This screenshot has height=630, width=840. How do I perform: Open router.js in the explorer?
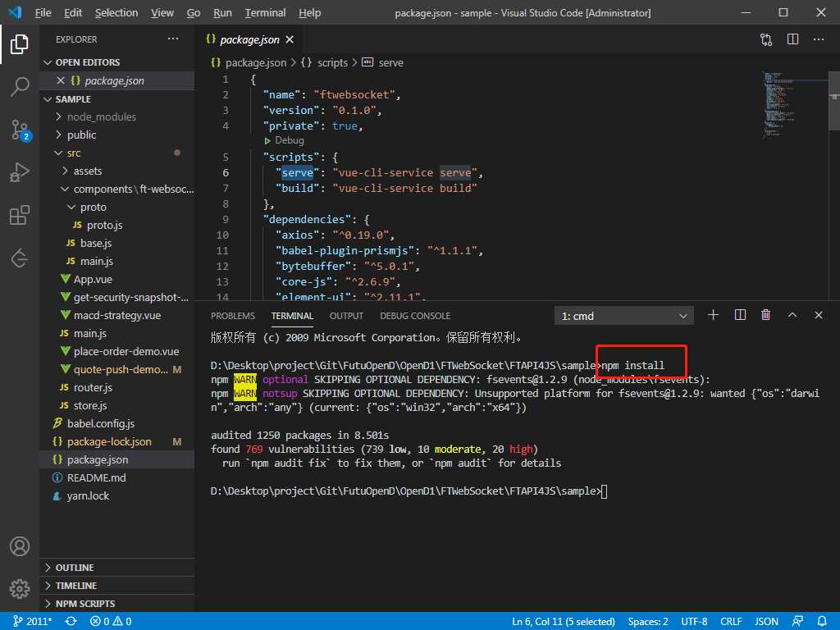pyautogui.click(x=92, y=387)
